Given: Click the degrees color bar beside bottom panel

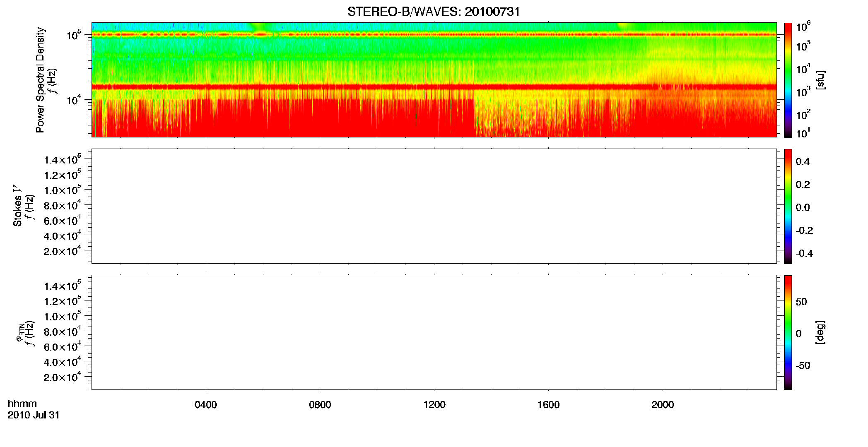Looking at the screenshot, I should [x=788, y=332].
